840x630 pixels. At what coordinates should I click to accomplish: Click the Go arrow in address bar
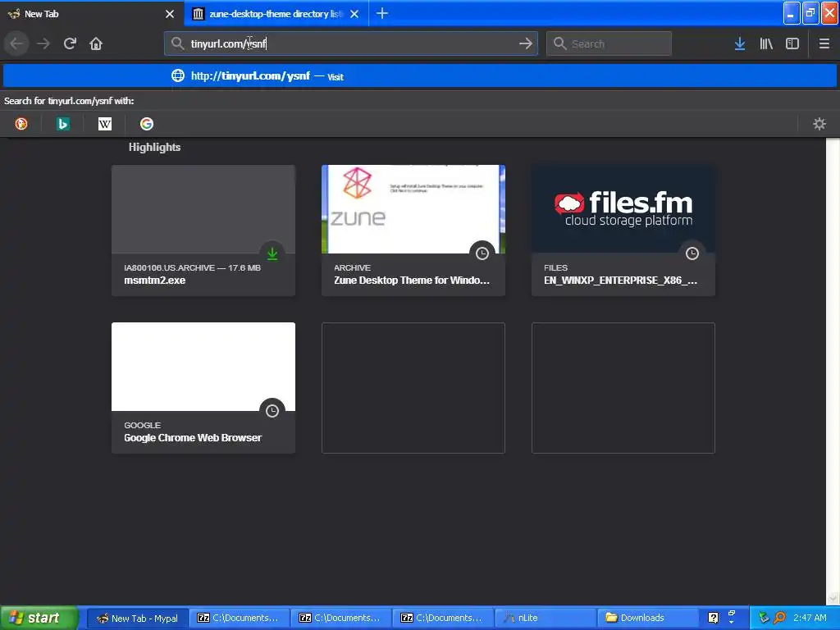click(x=526, y=43)
